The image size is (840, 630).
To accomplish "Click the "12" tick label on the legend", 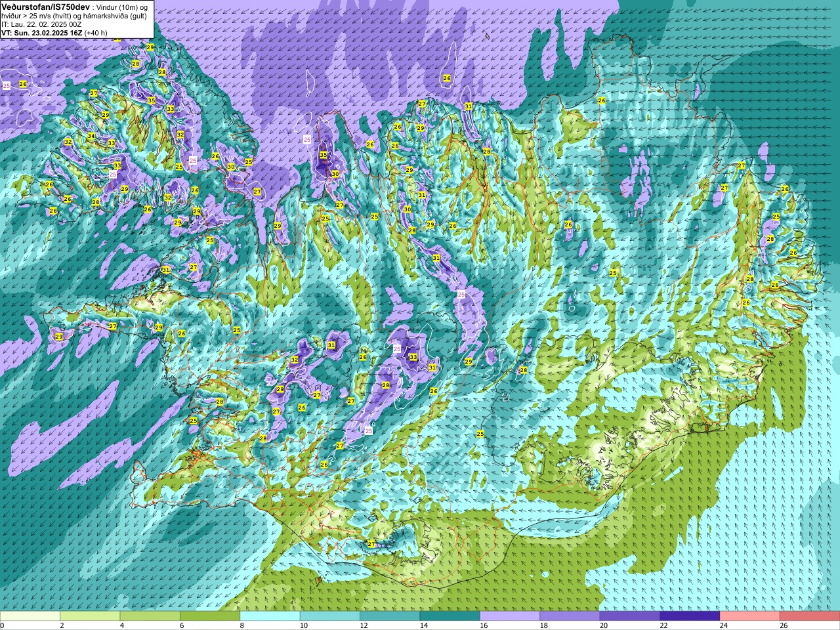I will (364, 625).
